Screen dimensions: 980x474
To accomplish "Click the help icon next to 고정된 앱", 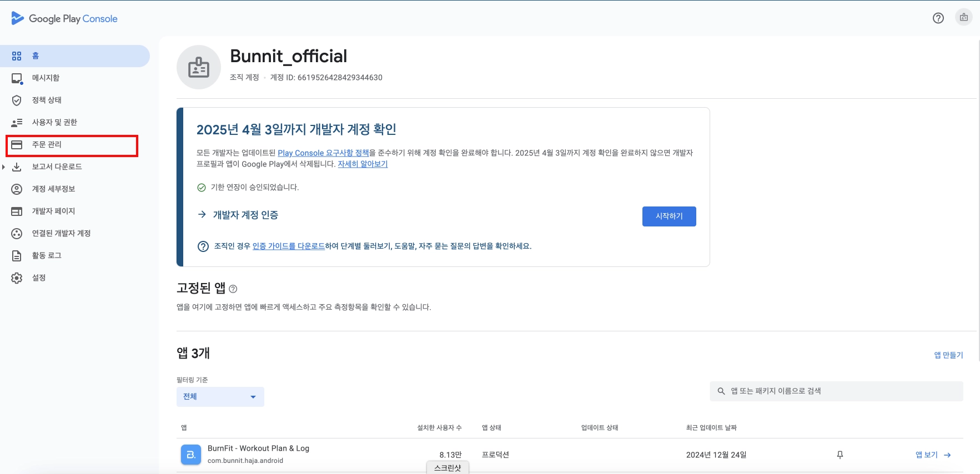I will 233,289.
